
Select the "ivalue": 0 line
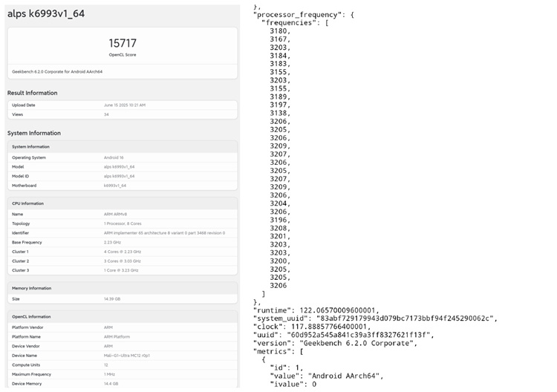(x=293, y=384)
